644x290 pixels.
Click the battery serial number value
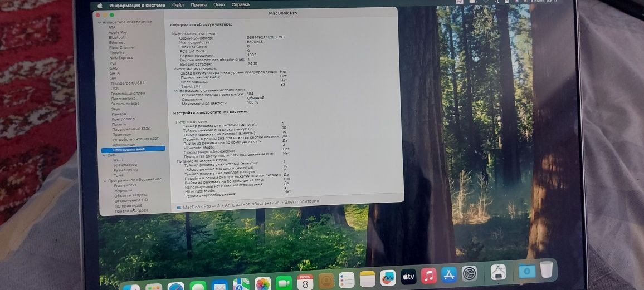pos(266,37)
